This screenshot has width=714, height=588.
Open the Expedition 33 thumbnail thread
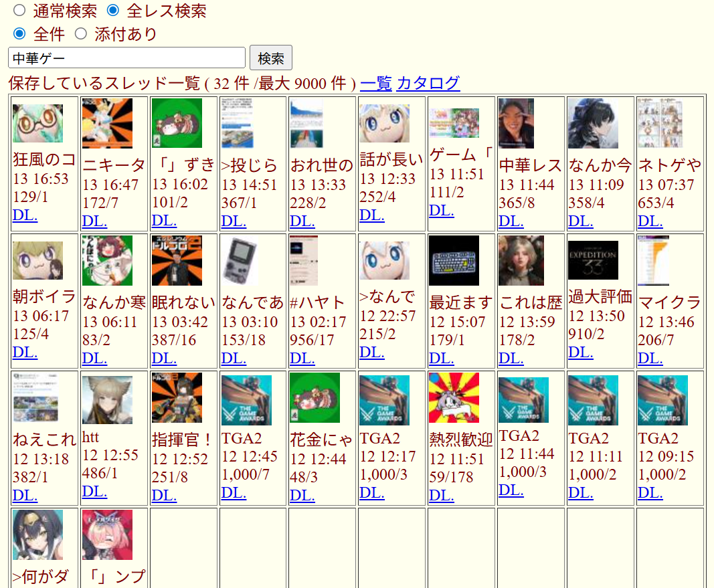[593, 260]
